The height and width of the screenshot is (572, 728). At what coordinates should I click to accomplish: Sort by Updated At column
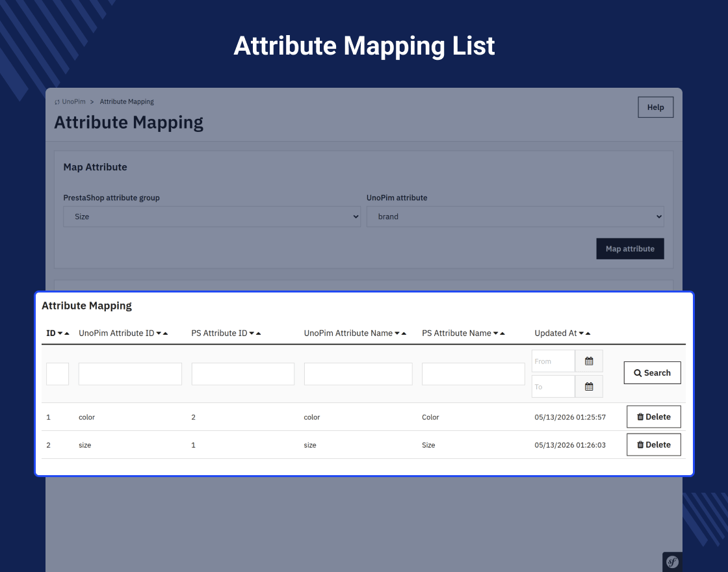[562, 333]
